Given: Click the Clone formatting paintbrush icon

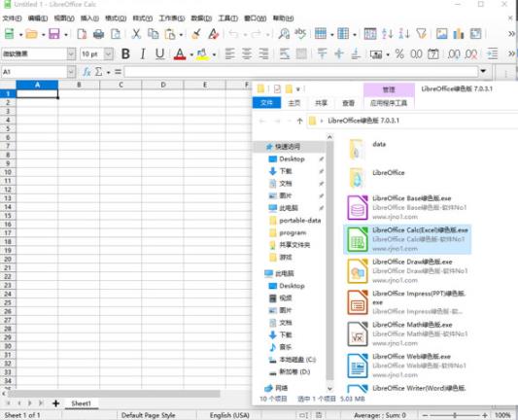Looking at the screenshot, I should pos(196,34).
